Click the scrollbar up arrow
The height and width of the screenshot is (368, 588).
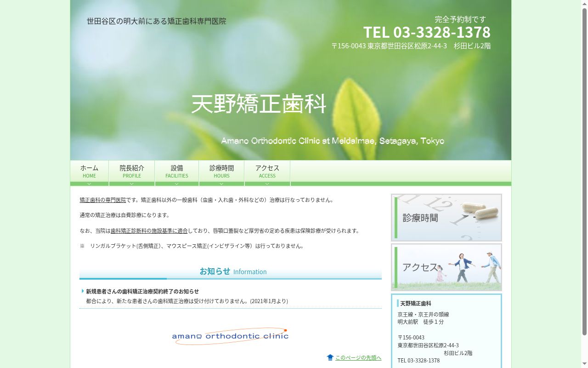coord(584,3)
